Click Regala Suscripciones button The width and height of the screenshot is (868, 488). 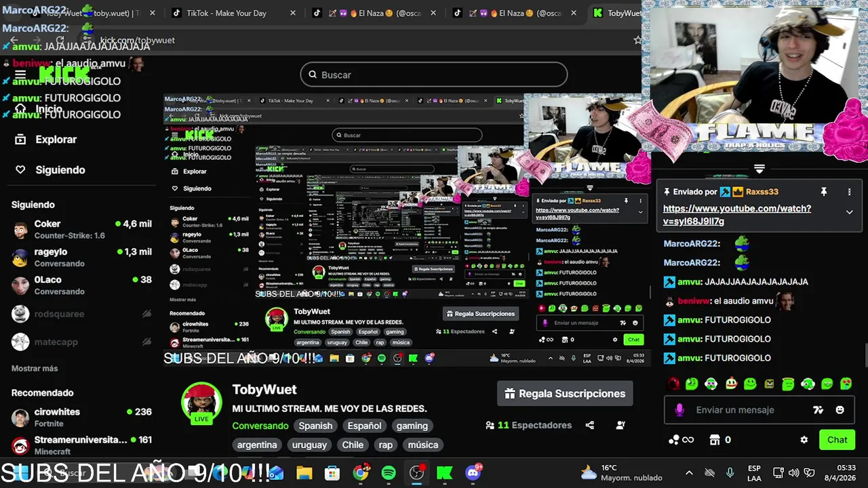click(x=565, y=393)
